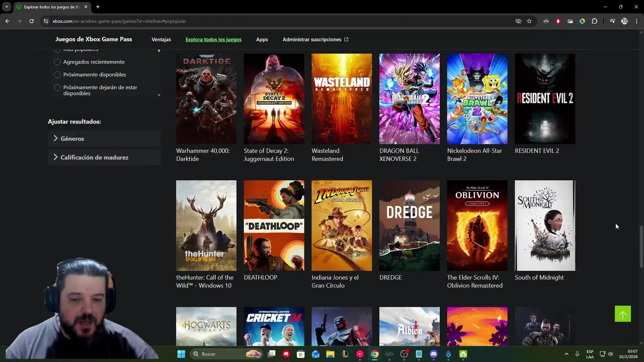View site information icon beside the URL
Screen dimensions: 644x362
pyautogui.click(x=46, y=21)
